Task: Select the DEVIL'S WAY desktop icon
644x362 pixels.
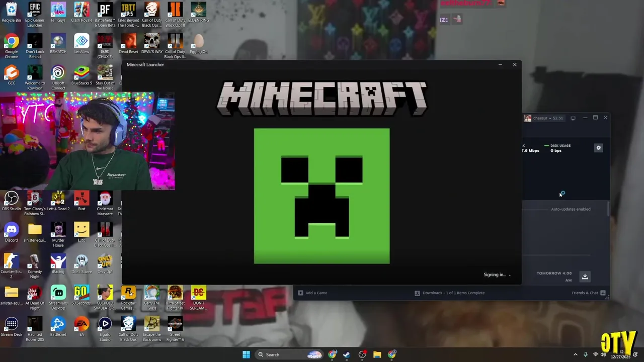Action: 151,44
